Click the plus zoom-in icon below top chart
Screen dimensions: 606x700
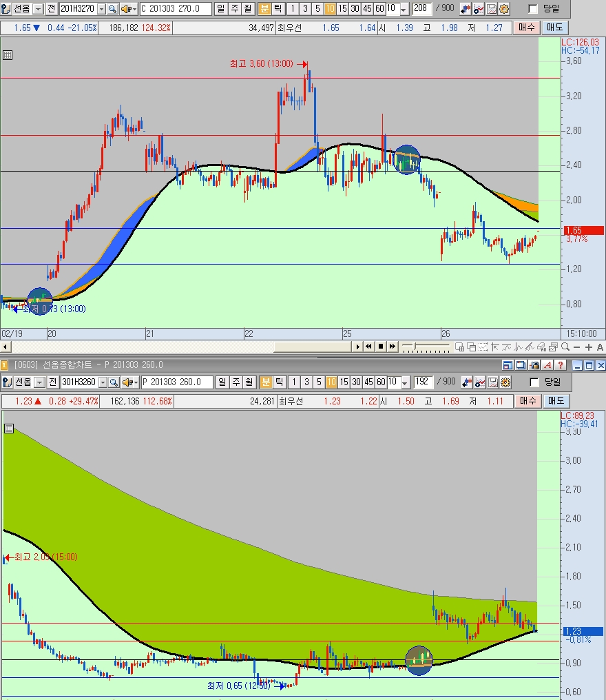click(x=589, y=347)
